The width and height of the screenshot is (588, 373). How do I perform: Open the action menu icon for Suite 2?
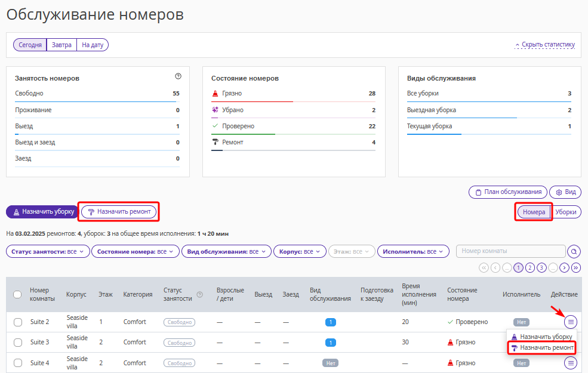pyautogui.click(x=571, y=322)
